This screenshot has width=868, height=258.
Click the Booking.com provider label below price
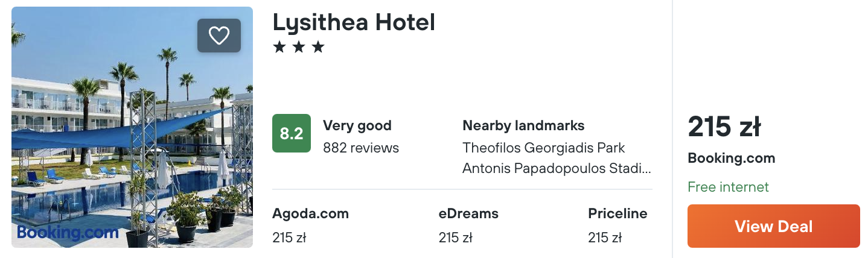(x=731, y=158)
